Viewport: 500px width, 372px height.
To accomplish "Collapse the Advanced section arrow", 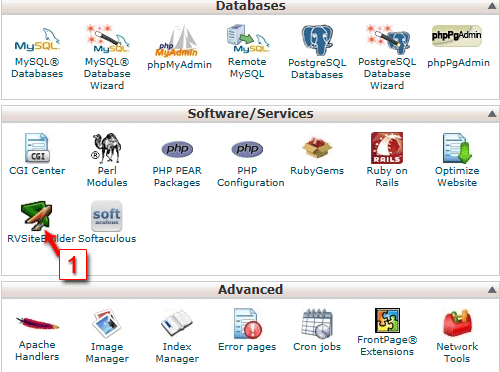I will [492, 290].
